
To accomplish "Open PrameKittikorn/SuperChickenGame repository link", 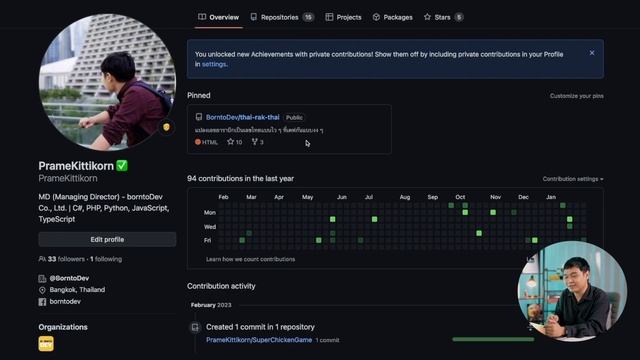I will tap(259, 340).
